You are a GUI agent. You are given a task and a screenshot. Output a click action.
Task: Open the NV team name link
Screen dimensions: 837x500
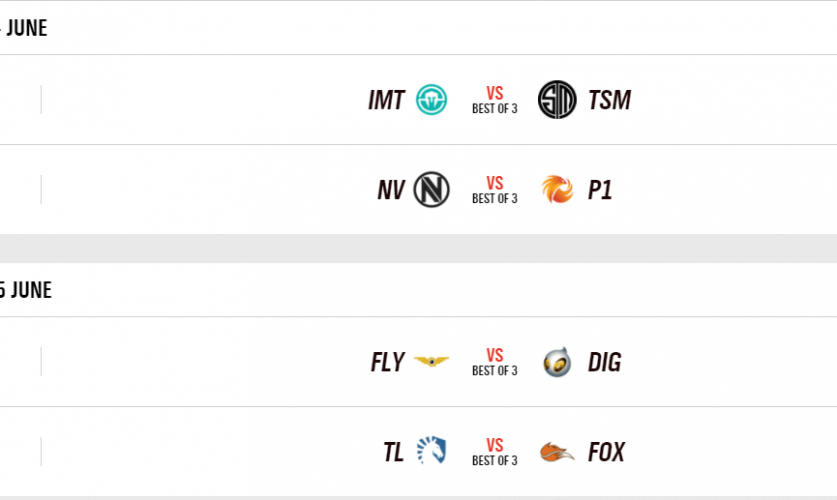(x=391, y=190)
